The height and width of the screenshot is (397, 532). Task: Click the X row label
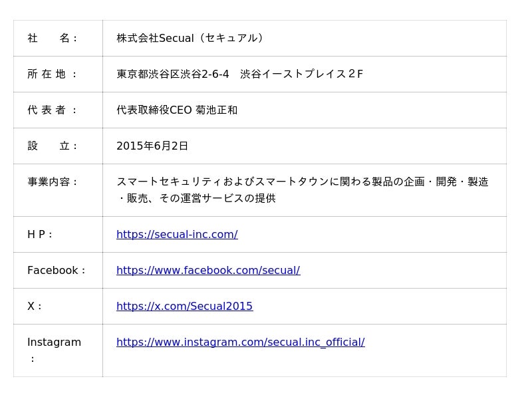pos(35,306)
